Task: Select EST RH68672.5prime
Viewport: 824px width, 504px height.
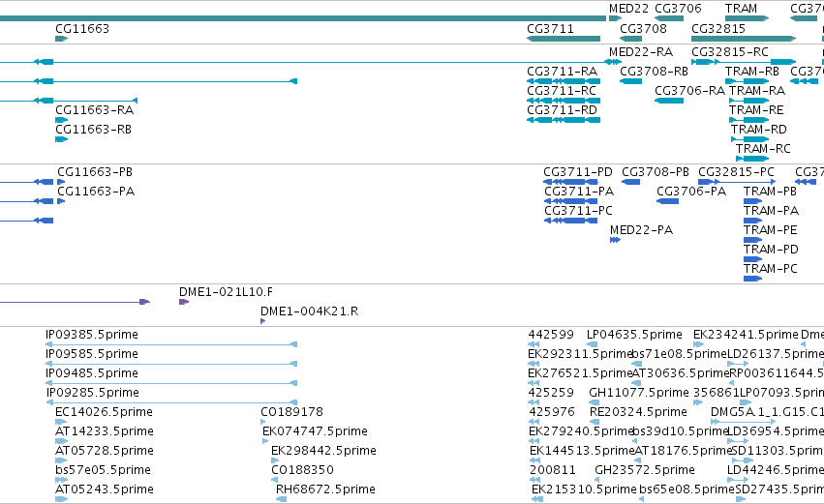Action: point(325,490)
